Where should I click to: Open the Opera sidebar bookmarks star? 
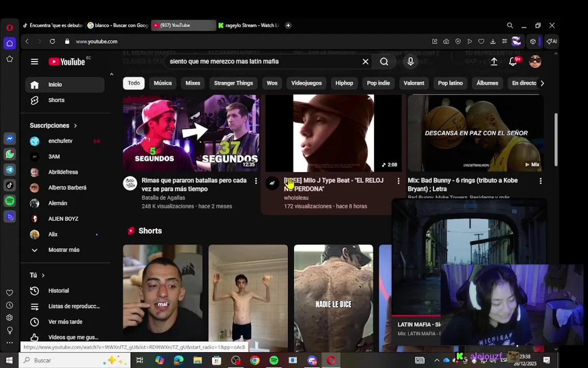click(x=10, y=59)
